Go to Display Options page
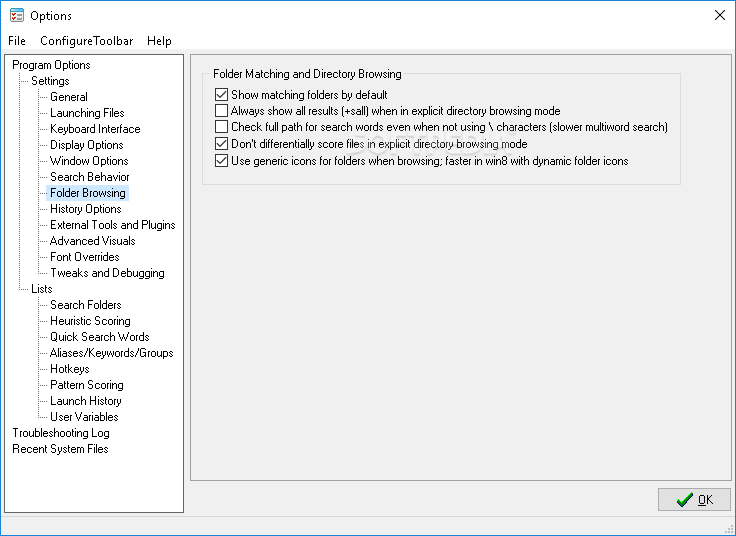736x536 pixels. (x=87, y=145)
